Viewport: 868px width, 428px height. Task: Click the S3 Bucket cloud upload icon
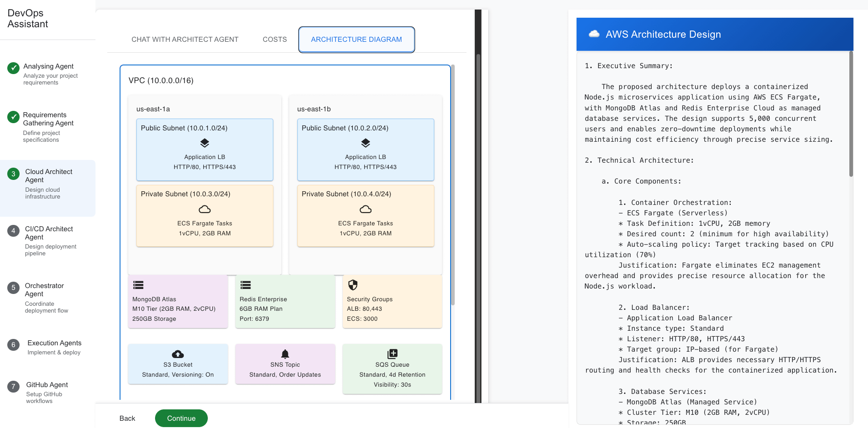click(x=178, y=353)
